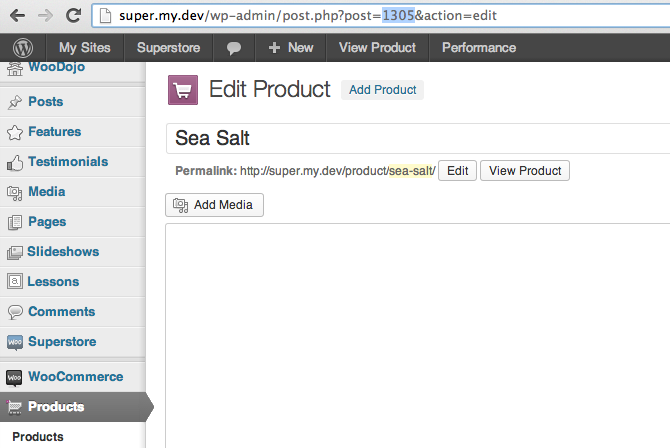Click the Edit permalink button
This screenshot has height=448, width=670.
[x=457, y=171]
